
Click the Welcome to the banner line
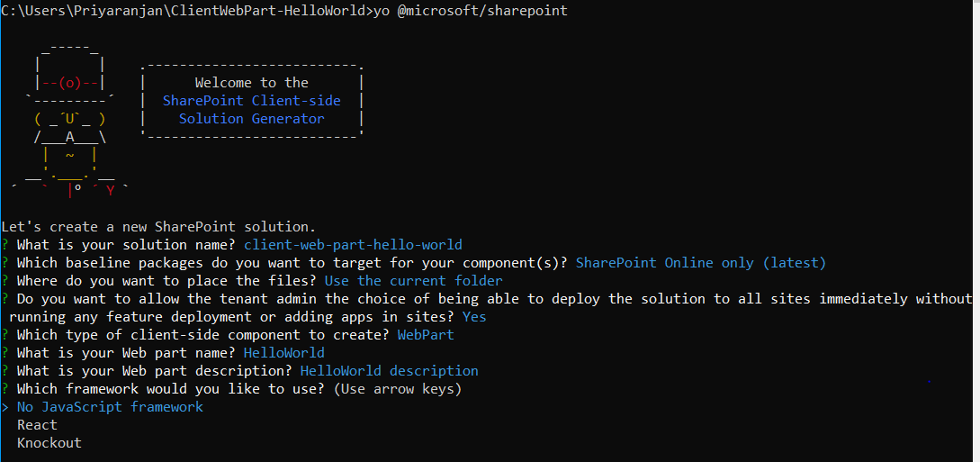[x=252, y=83]
